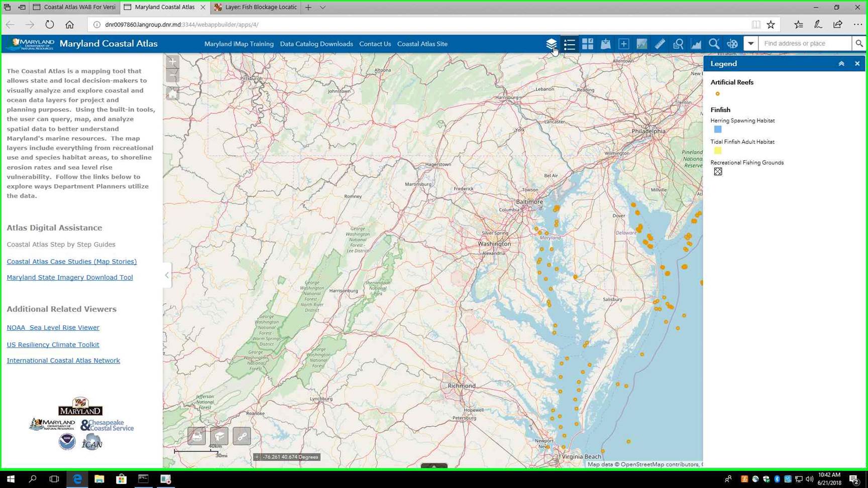Click the chain-link Share widget on map
The height and width of the screenshot is (488, 868).
pyautogui.click(x=242, y=436)
